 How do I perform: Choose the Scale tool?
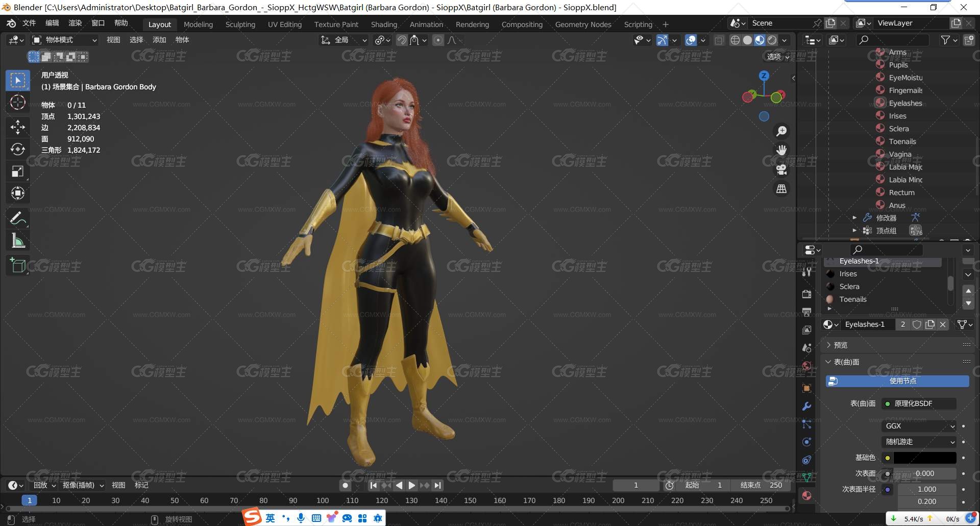click(x=18, y=172)
